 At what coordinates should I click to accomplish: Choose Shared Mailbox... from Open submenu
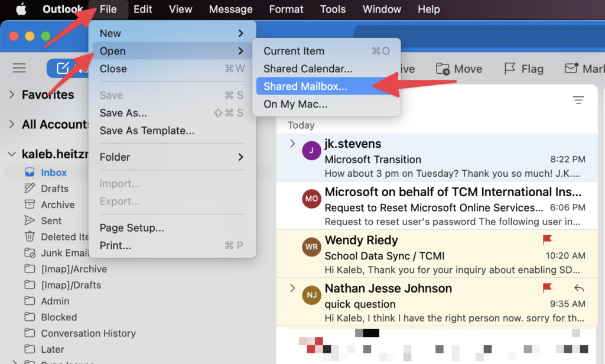click(305, 86)
